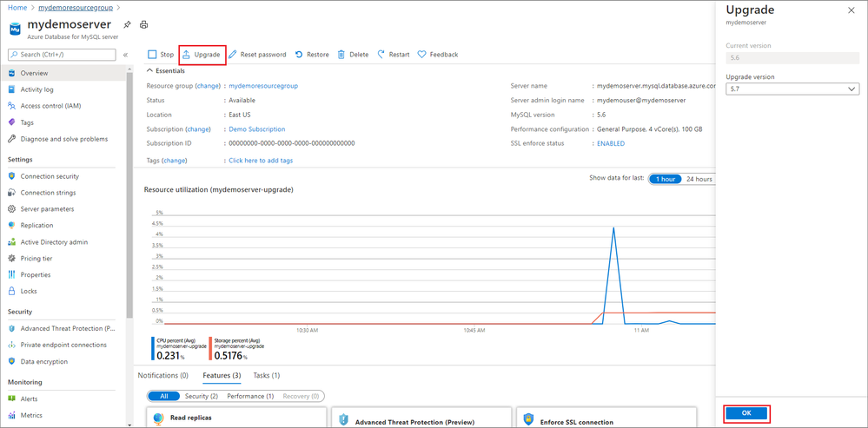Send Feedback via heart icon
The image size is (868, 428).
[438, 54]
